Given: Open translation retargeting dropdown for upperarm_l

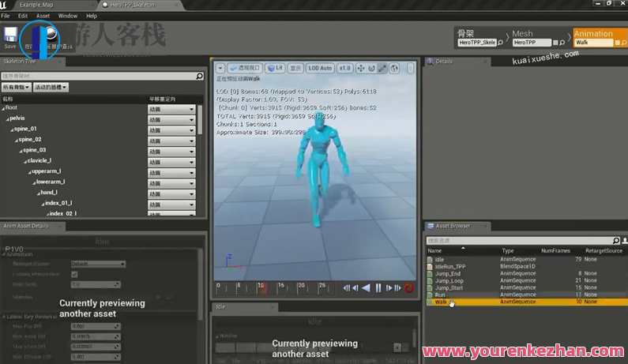Looking at the screenshot, I should (171, 173).
